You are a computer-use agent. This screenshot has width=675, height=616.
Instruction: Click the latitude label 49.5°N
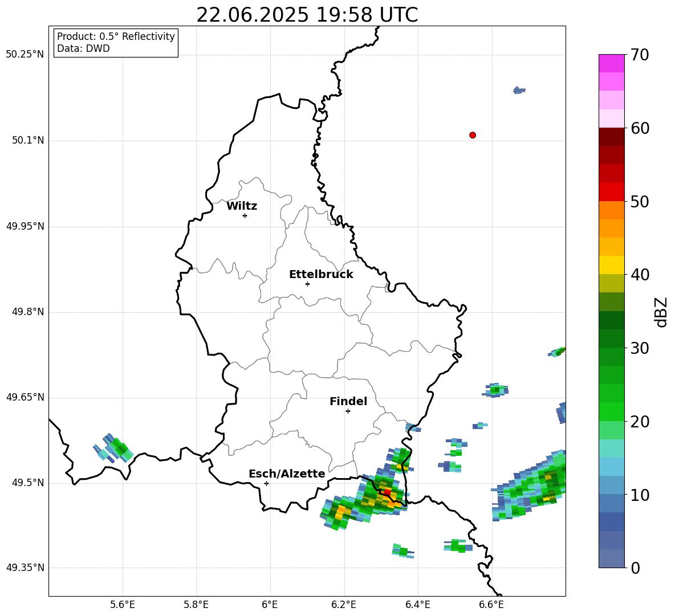pos(28,483)
